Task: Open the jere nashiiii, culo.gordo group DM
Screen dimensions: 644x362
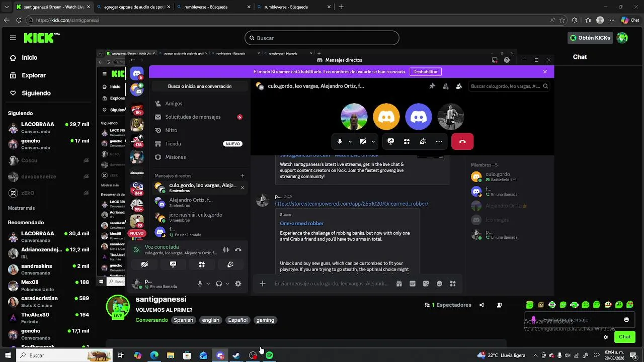Action: point(200,217)
